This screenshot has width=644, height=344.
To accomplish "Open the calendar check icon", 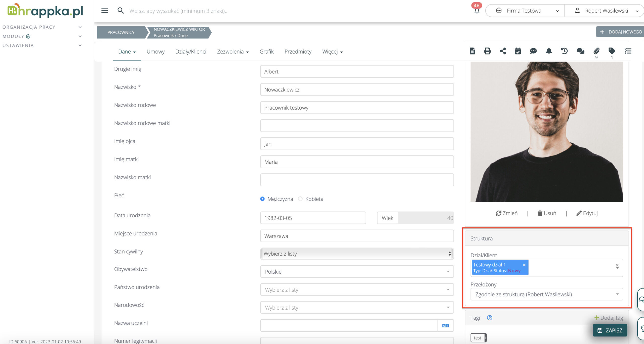I will (518, 51).
